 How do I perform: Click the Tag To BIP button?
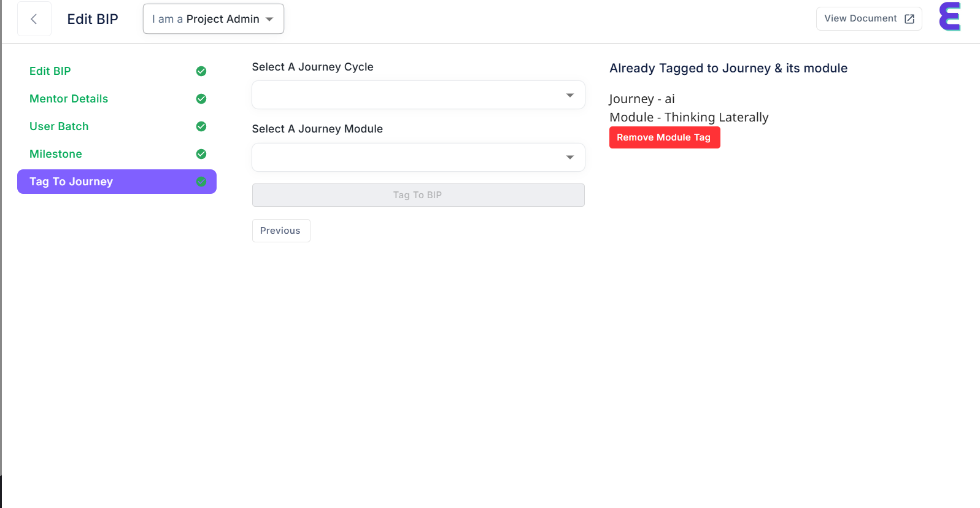click(418, 195)
